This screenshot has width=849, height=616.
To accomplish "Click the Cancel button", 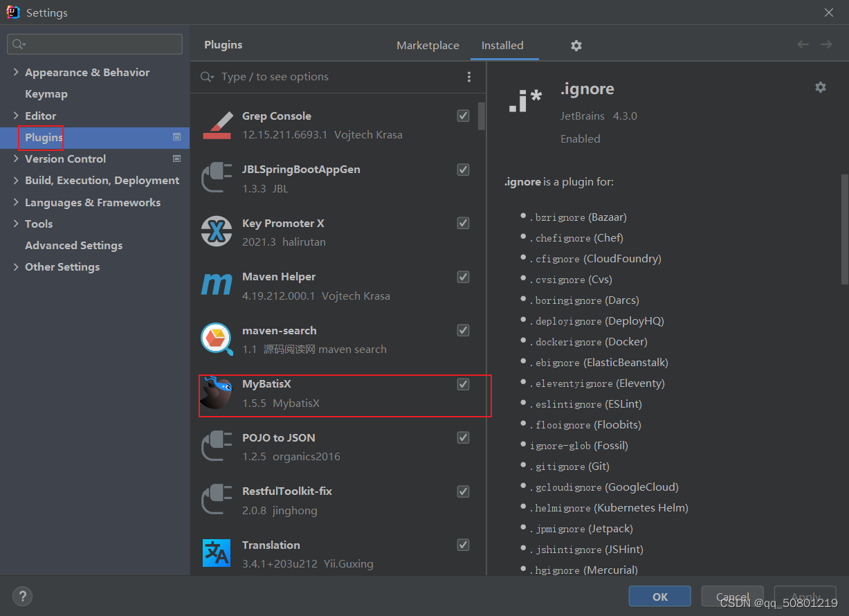I will (x=733, y=597).
